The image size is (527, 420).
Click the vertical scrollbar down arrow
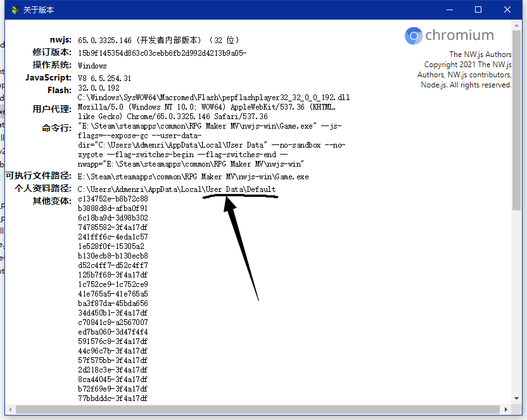(x=517, y=398)
